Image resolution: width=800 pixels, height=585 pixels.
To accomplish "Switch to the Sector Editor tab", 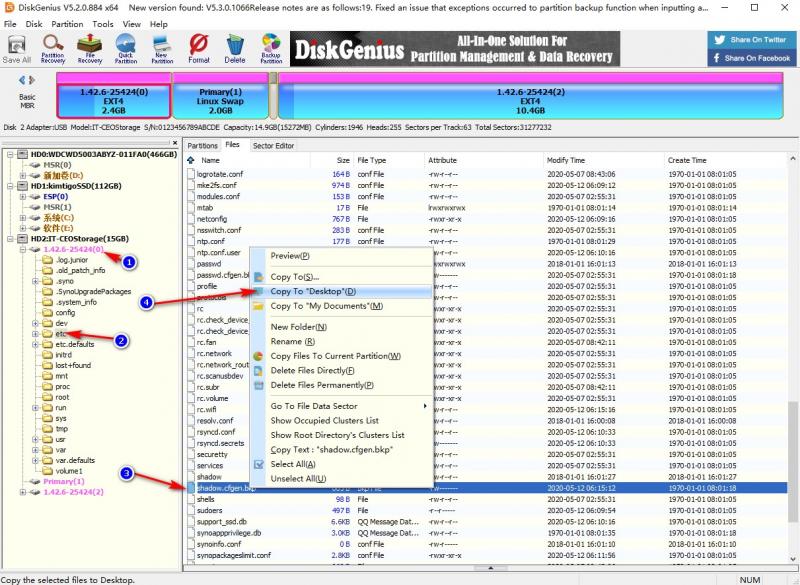I will [x=273, y=145].
